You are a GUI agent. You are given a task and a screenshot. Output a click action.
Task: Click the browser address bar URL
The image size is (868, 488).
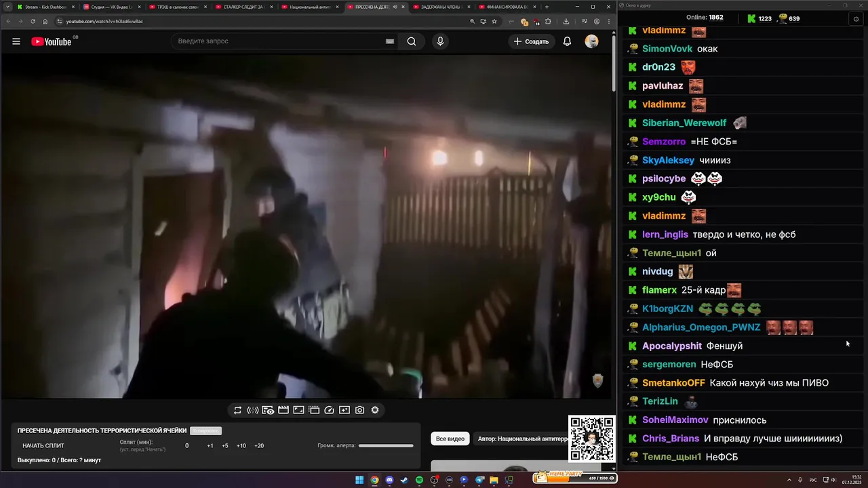(104, 21)
